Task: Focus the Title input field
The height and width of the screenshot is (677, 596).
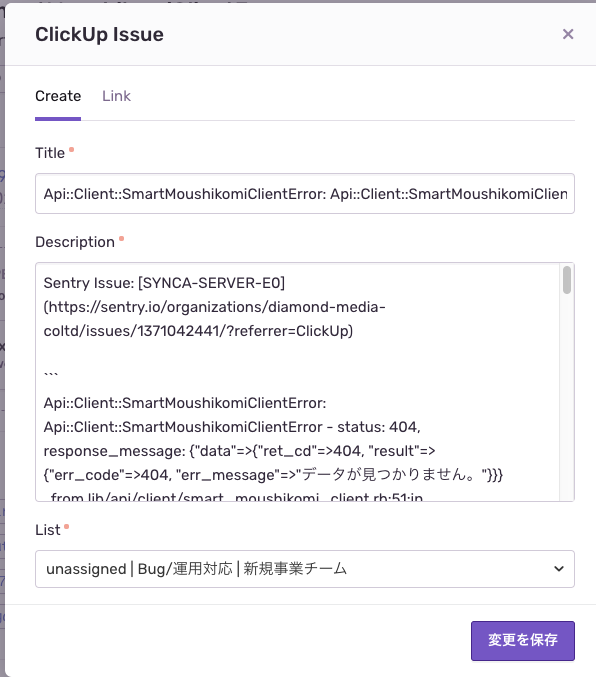Action: click(x=305, y=193)
